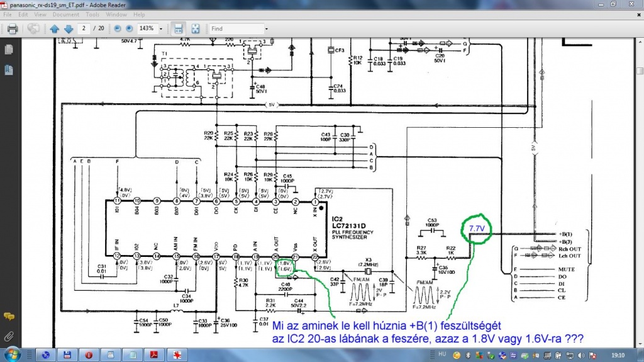The width and height of the screenshot is (644, 362).
Task: Open the Pages thumbnails panel icon
Action: tap(9, 50)
